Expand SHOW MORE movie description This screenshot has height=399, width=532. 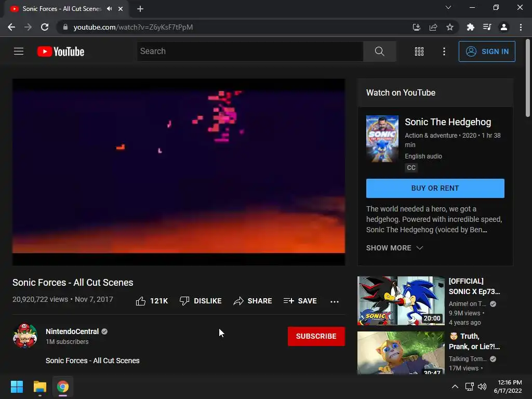(395, 248)
